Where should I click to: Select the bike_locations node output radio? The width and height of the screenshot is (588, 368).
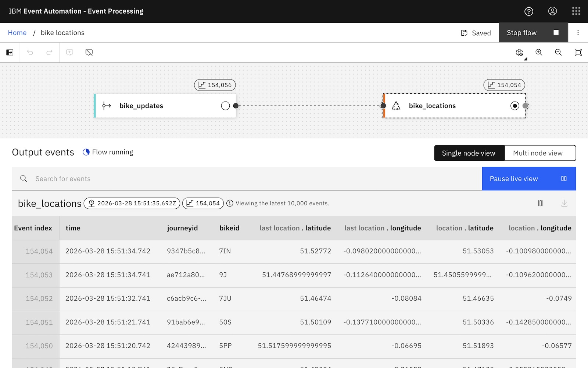(x=514, y=106)
